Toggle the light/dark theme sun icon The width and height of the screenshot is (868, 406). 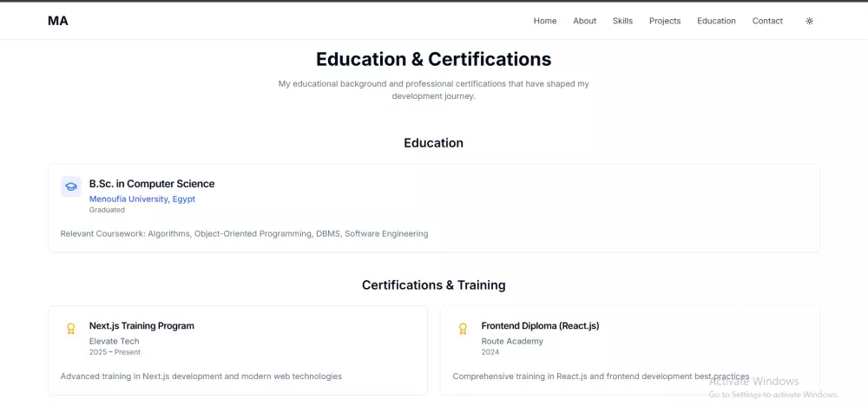(x=809, y=21)
